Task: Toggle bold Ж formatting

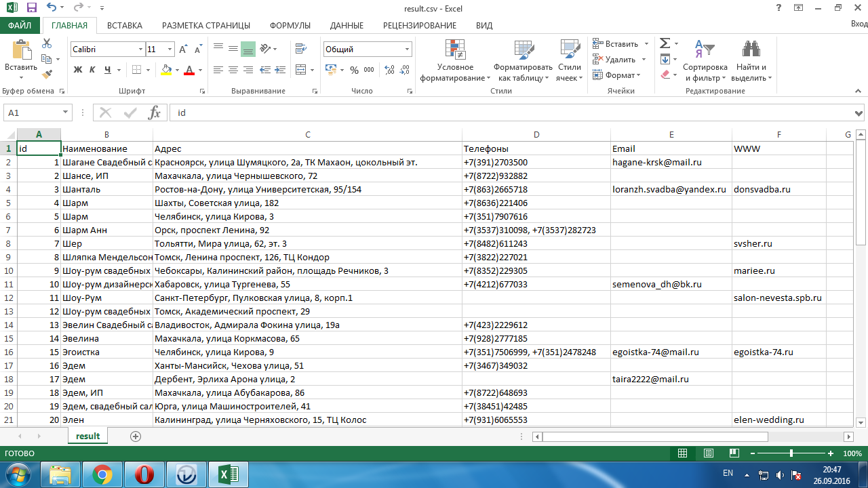Action: (78, 70)
